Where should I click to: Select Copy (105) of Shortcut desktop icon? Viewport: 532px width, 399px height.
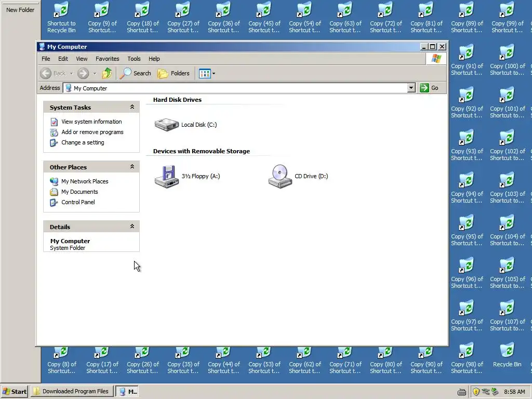[507, 273]
